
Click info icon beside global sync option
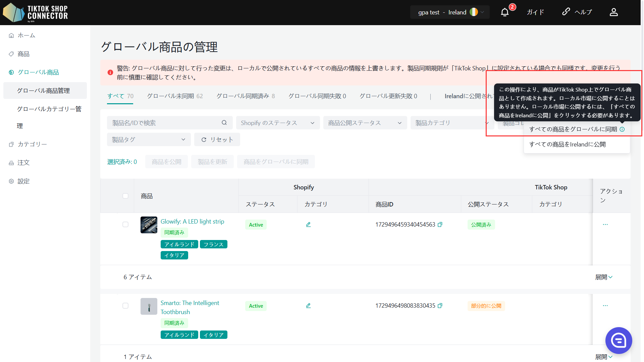(622, 129)
